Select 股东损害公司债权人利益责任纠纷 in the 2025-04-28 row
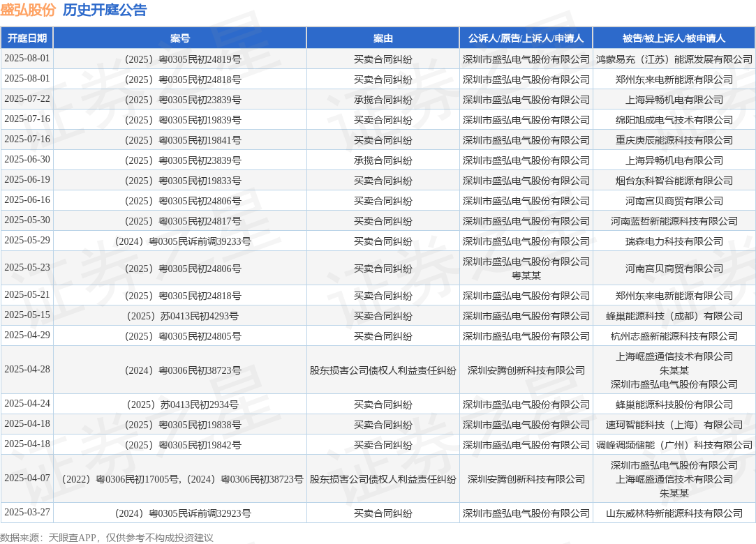 383,370
